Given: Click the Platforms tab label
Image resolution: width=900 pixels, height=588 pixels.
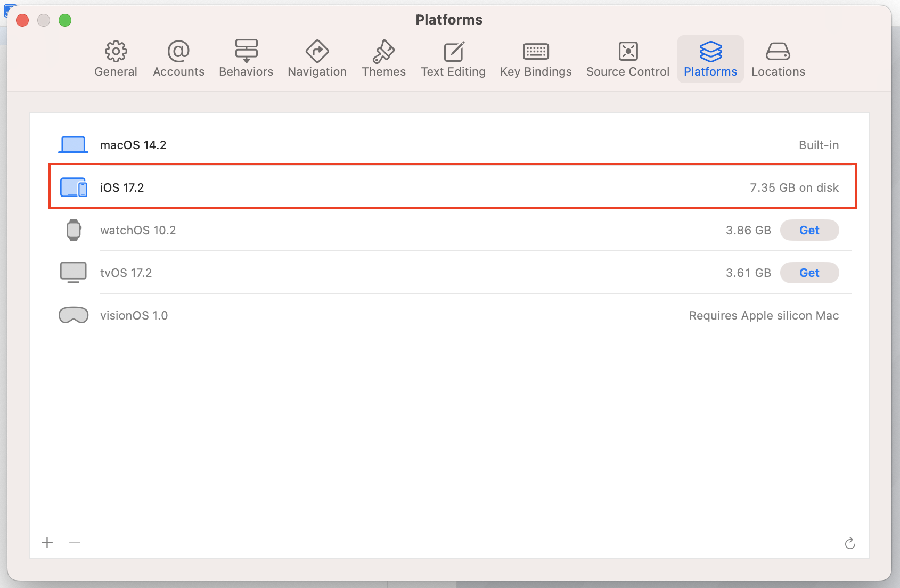Looking at the screenshot, I should coord(710,71).
